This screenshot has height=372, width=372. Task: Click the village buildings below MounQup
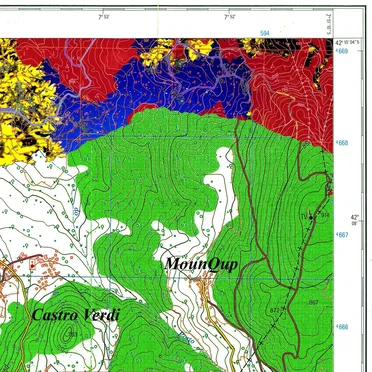pos(202,286)
